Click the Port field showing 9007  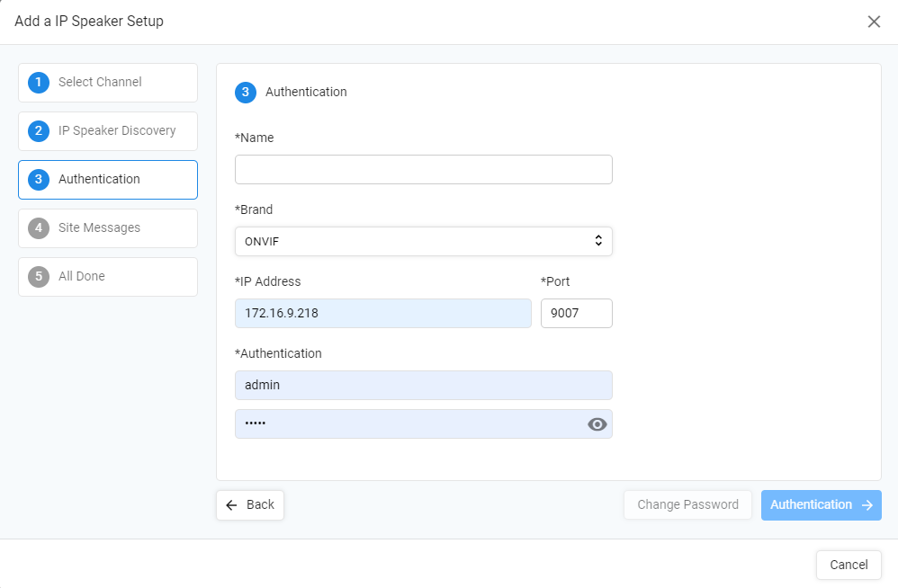576,314
